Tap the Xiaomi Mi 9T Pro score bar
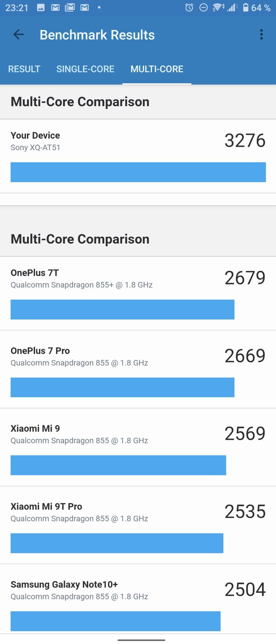 117,543
